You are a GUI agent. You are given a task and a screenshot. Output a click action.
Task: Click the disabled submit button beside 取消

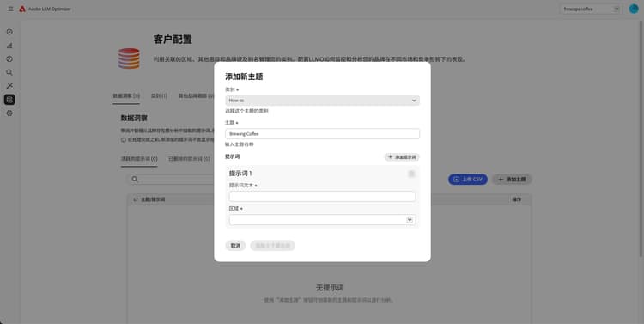pyautogui.click(x=273, y=246)
